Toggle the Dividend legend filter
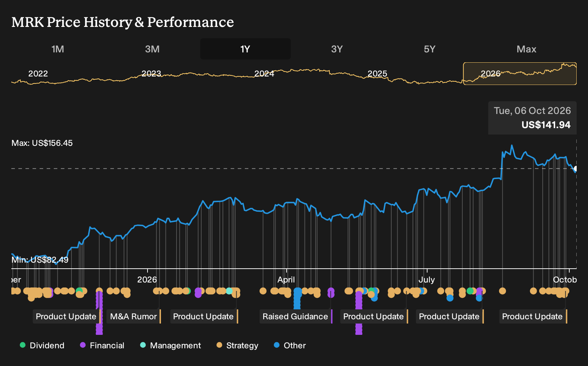The width and height of the screenshot is (588, 366). click(x=42, y=345)
